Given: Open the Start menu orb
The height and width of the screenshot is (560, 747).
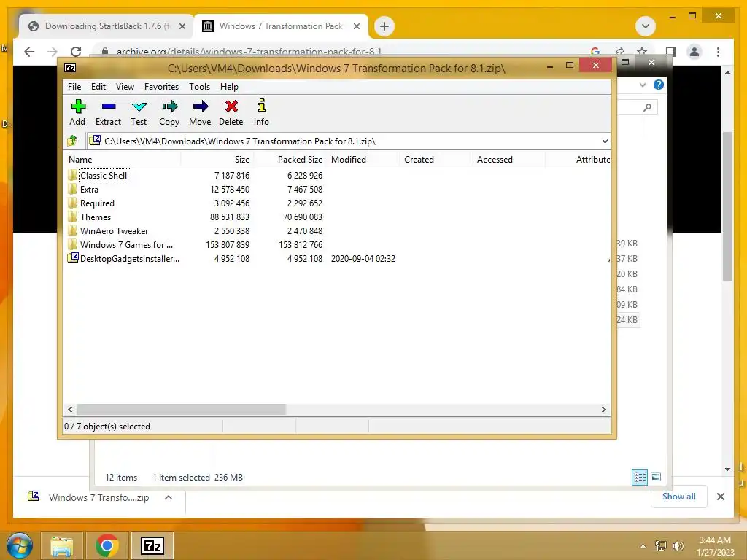Looking at the screenshot, I should (x=20, y=545).
